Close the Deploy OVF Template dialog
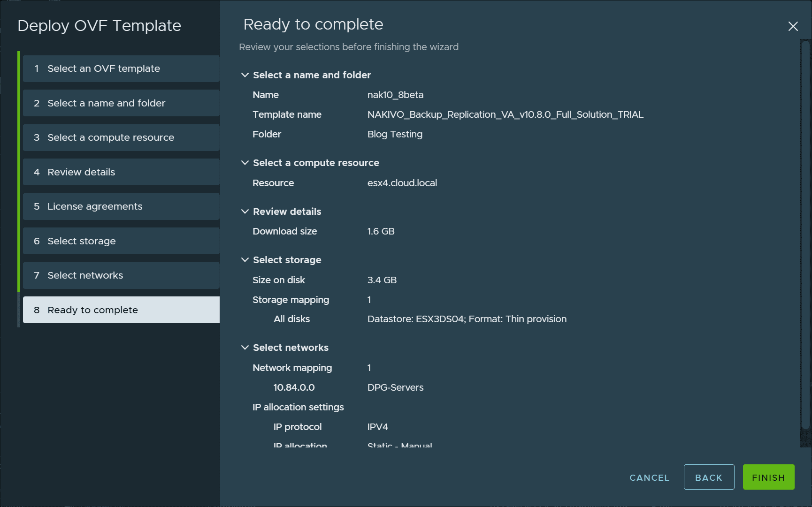The image size is (812, 507). point(793,27)
